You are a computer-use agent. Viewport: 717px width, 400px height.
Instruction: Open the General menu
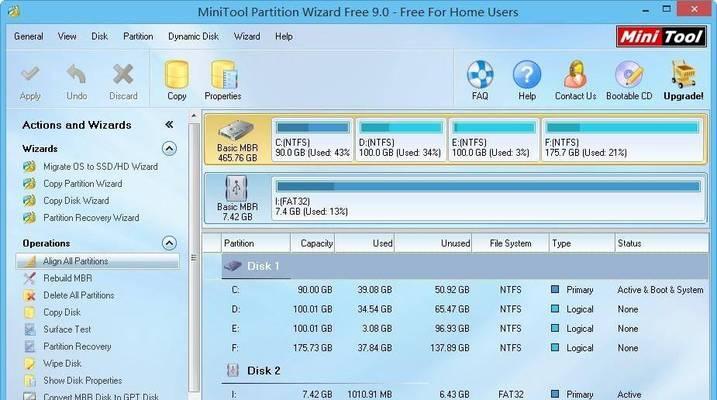(x=28, y=37)
